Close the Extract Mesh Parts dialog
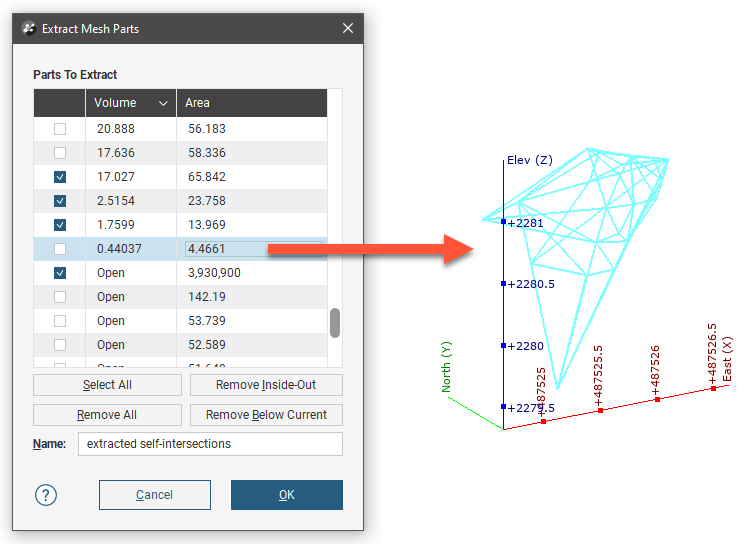746x544 pixels. [347, 28]
